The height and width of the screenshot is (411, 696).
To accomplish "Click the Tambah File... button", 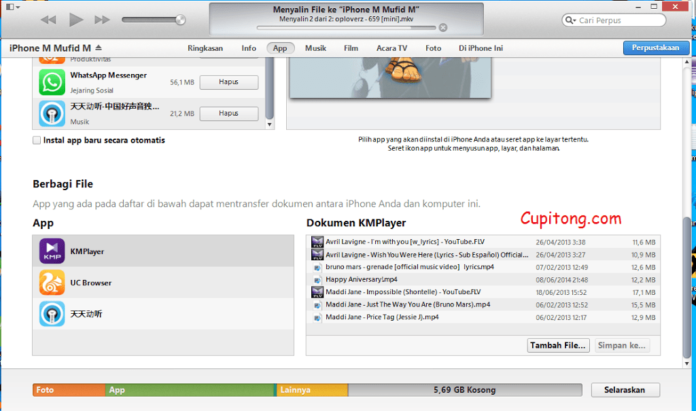I will tap(558, 345).
